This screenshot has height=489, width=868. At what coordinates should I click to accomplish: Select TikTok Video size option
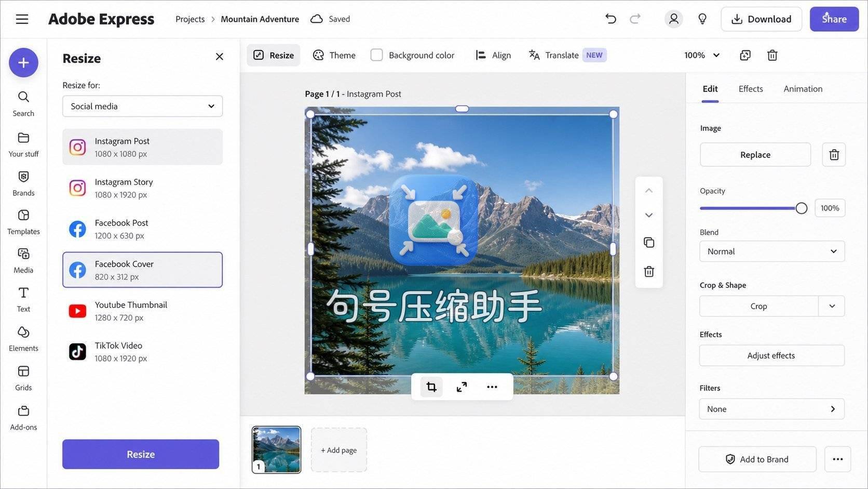[x=142, y=352]
